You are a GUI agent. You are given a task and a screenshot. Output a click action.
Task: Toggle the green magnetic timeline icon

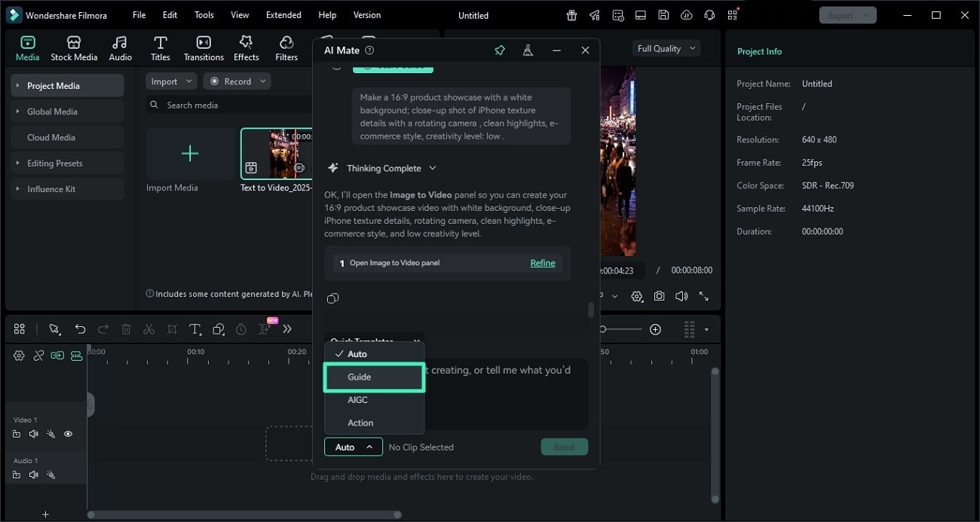[76, 356]
